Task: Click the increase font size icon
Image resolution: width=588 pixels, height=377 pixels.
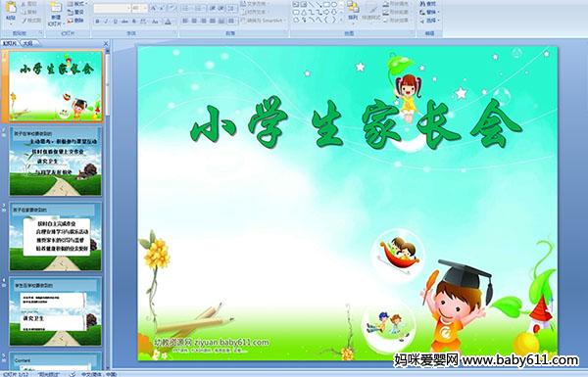Action: pos(153,8)
